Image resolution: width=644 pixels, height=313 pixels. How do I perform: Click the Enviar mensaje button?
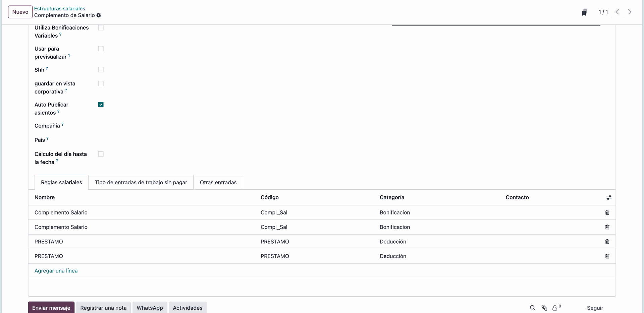tap(51, 308)
